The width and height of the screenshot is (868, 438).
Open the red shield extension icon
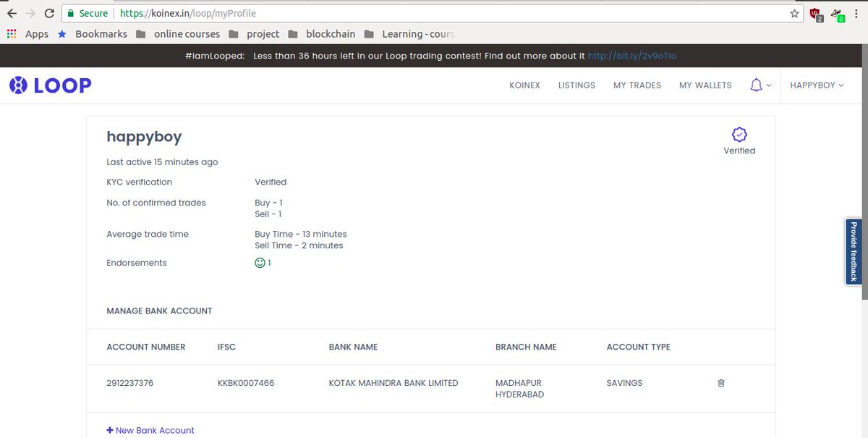(816, 14)
